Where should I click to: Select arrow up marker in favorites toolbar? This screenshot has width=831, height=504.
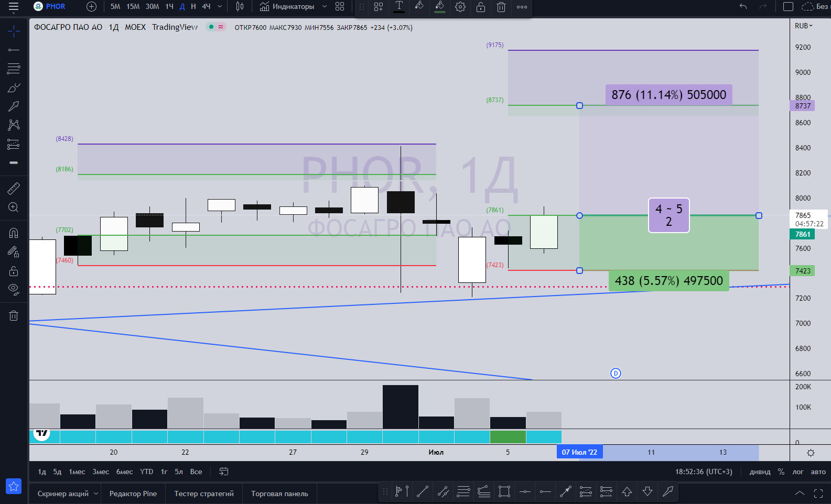[x=627, y=491]
